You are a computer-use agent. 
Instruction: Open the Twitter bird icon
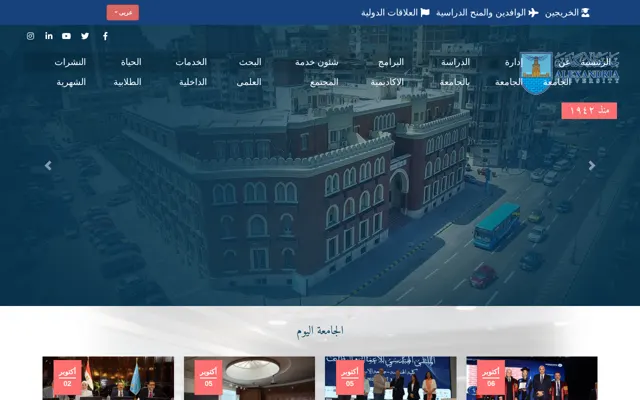[x=85, y=36]
